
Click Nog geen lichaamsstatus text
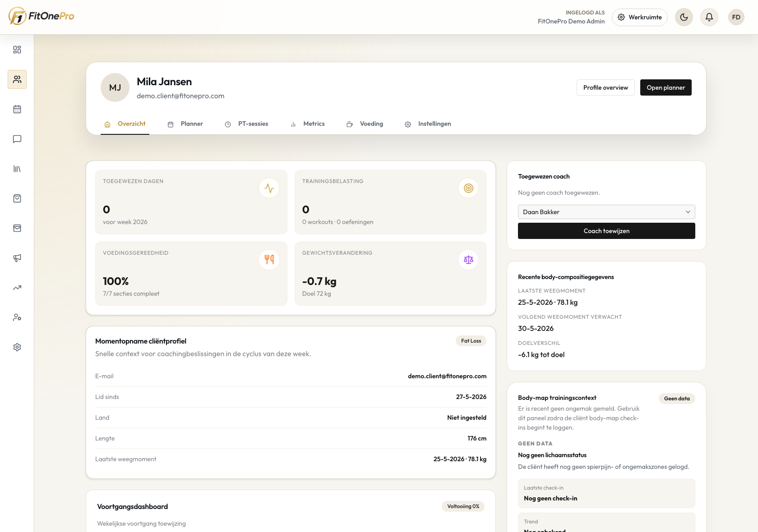[x=552, y=455]
